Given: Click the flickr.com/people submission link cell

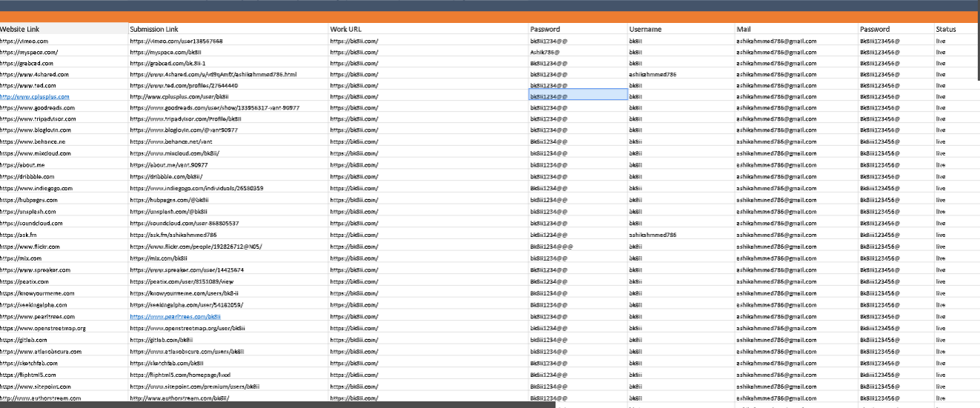Looking at the screenshot, I should pyautogui.click(x=196, y=247).
